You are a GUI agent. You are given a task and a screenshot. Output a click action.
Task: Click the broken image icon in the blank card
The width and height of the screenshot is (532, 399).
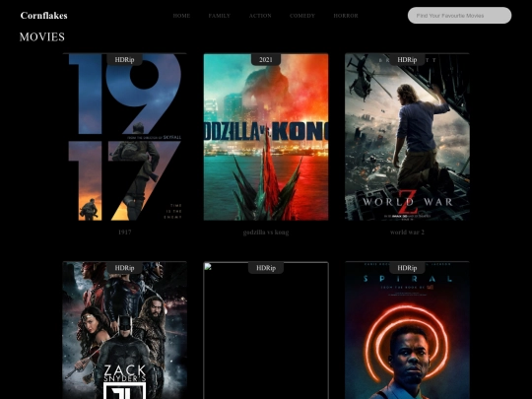(x=208, y=267)
